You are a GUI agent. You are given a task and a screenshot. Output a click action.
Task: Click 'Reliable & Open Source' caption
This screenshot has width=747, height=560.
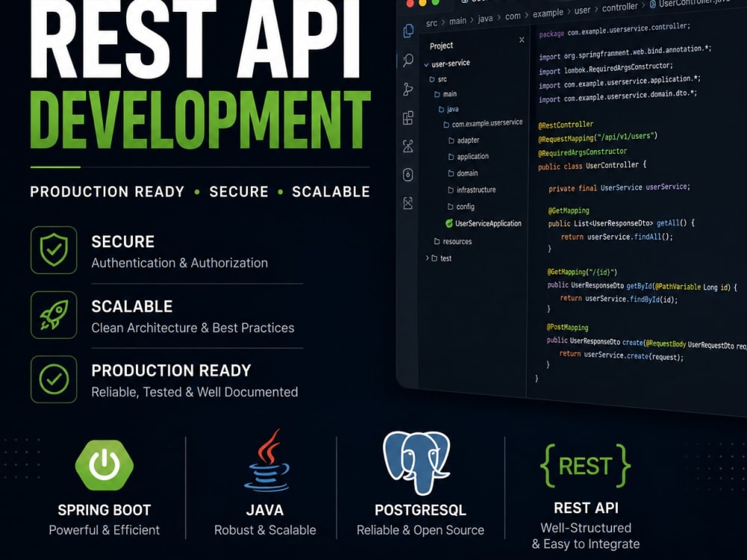coord(420,530)
